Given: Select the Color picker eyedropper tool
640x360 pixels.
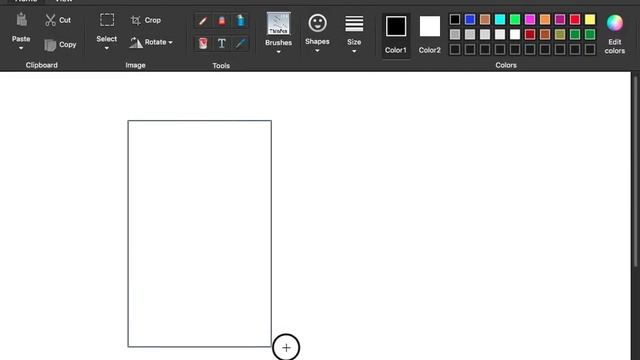Looking at the screenshot, I should coord(240,43).
